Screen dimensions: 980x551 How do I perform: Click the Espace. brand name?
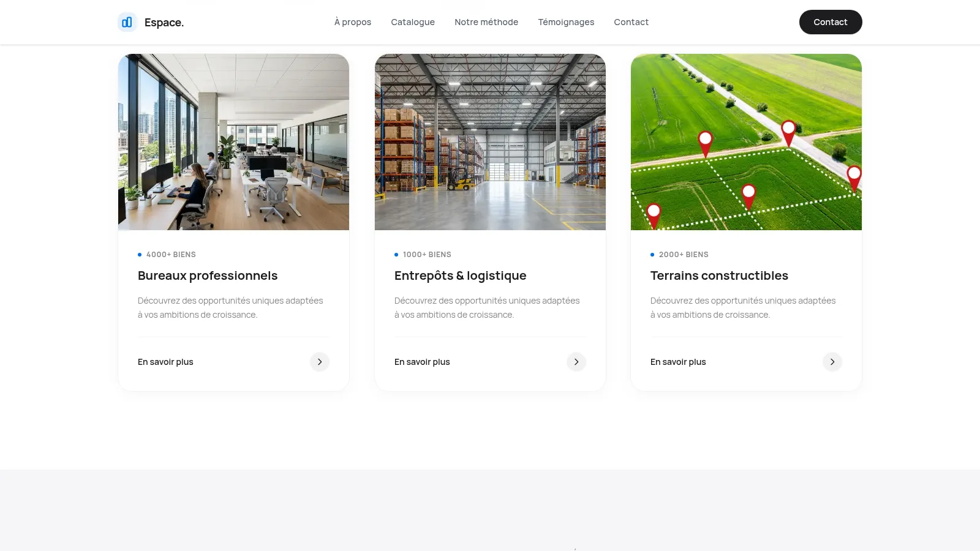pos(164,23)
